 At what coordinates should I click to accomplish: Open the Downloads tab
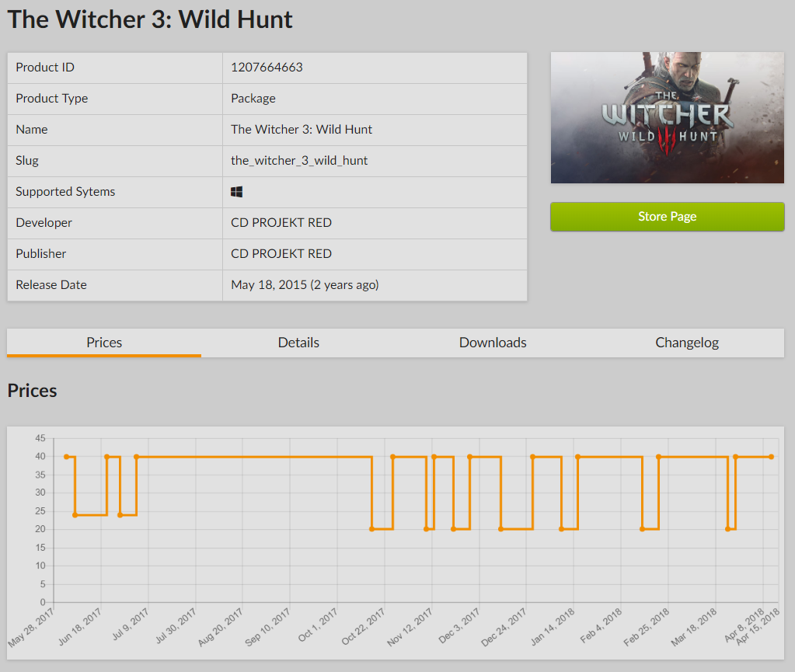pos(493,342)
